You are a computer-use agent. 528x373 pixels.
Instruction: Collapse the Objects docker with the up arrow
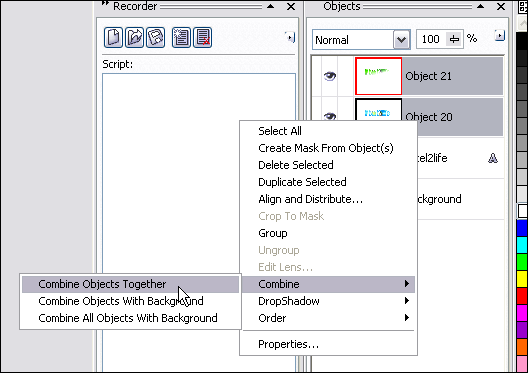pyautogui.click(x=481, y=6)
